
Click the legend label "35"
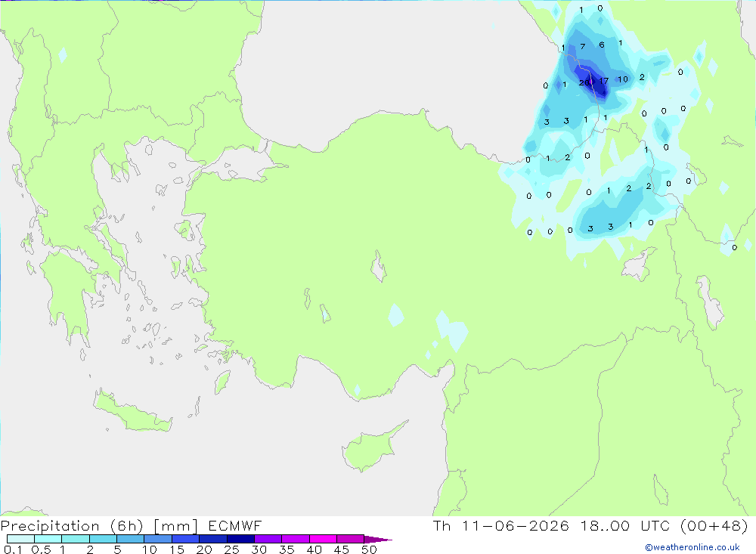coord(287,549)
